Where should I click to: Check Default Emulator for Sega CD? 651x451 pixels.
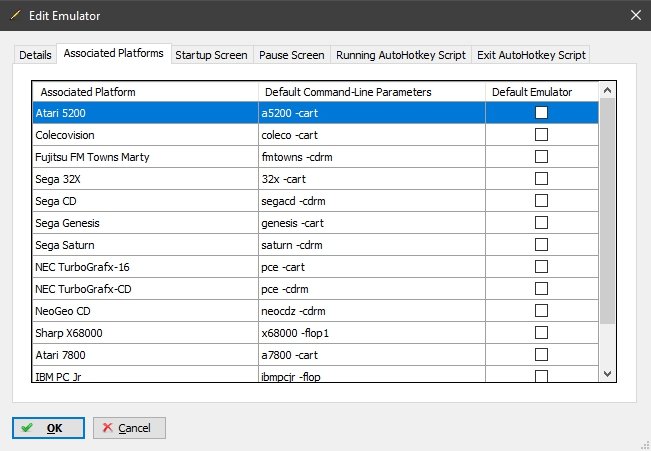pos(541,201)
